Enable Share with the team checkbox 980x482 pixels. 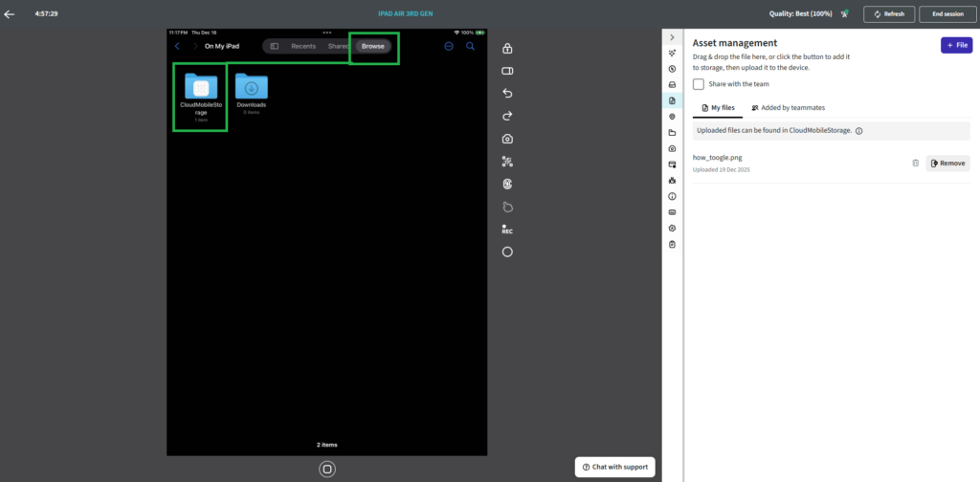pyautogui.click(x=699, y=84)
